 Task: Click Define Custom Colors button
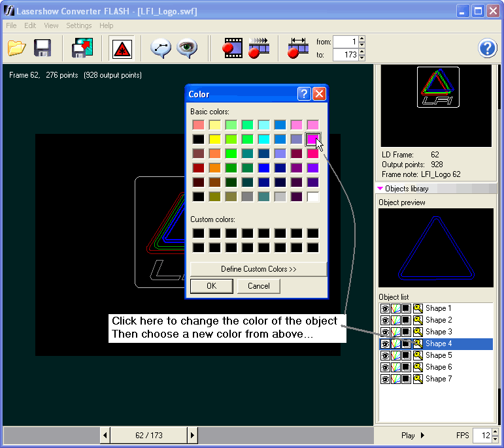pos(258,269)
